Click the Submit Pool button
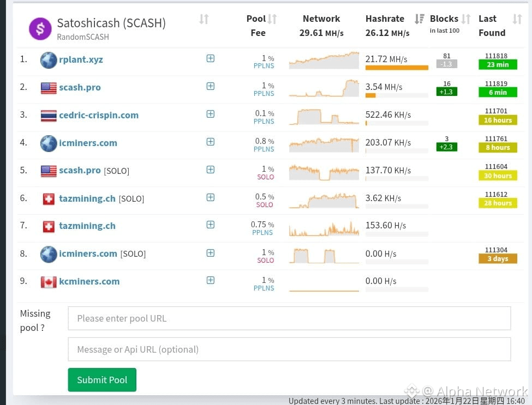Viewport: 532px width, 405px height. pyautogui.click(x=102, y=379)
